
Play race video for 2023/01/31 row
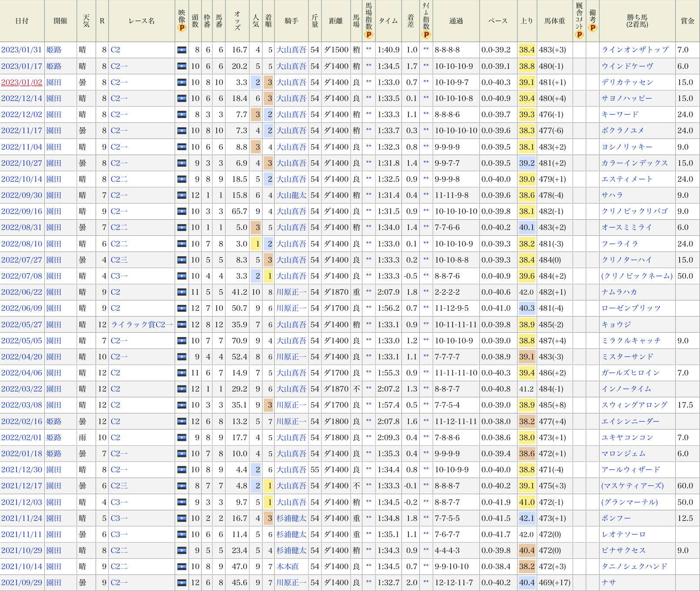tap(182, 50)
